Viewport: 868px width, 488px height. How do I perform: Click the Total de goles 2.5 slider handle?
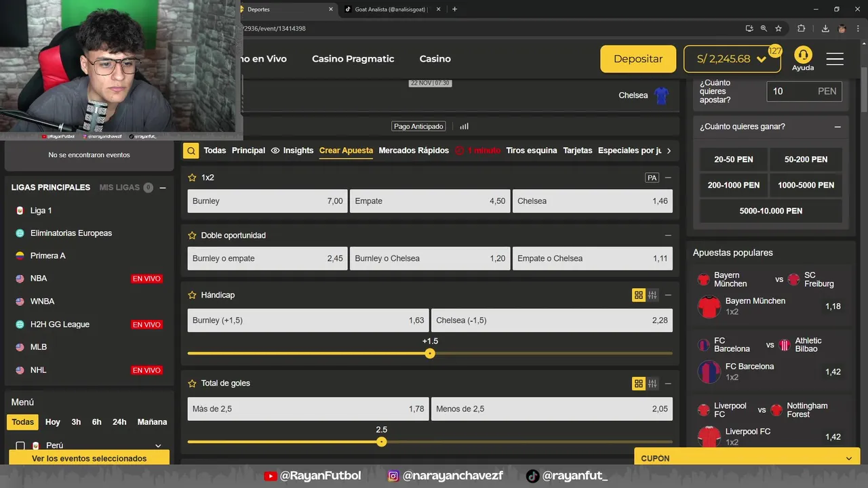382,442
